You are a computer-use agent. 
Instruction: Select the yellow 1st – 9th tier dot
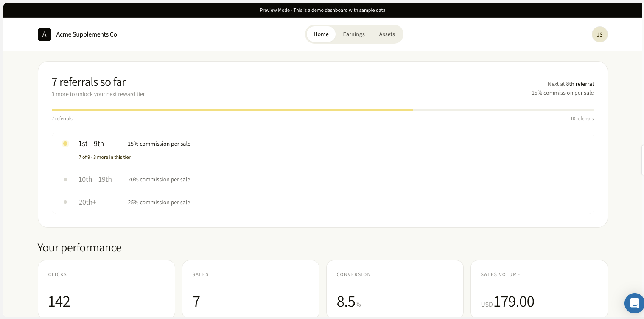[x=65, y=144]
